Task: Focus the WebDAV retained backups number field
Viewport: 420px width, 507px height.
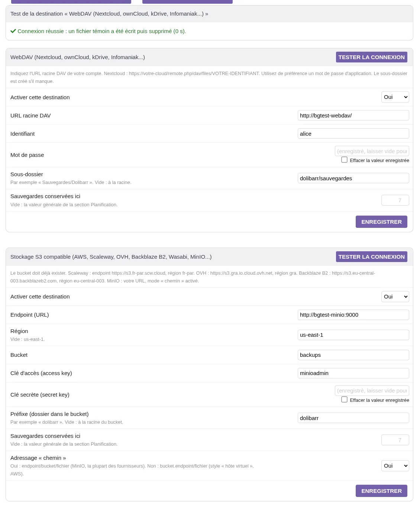Action: pyautogui.click(x=395, y=200)
